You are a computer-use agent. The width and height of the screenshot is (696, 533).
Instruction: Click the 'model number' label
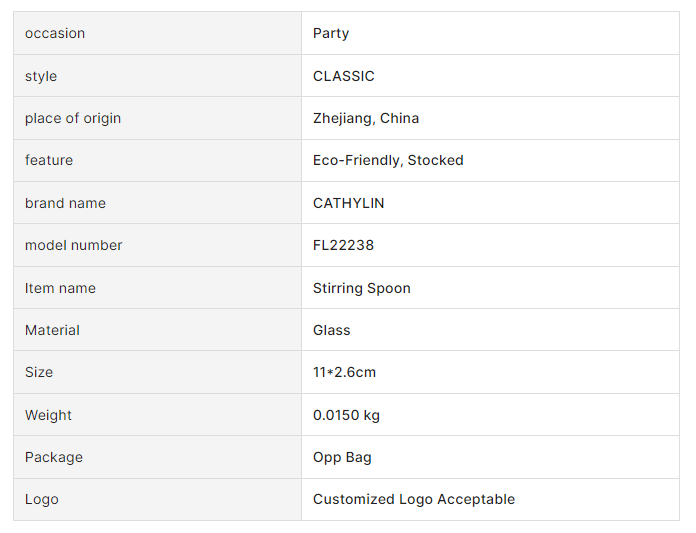point(74,245)
